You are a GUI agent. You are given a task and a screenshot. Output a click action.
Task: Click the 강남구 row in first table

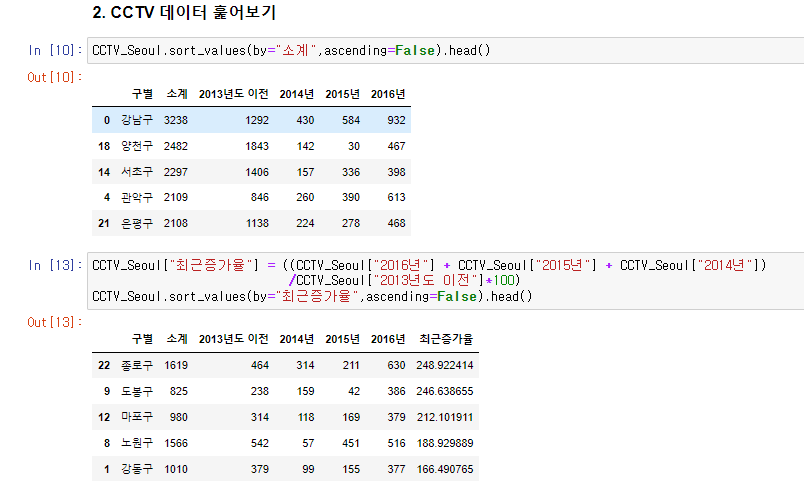pyautogui.click(x=251, y=120)
